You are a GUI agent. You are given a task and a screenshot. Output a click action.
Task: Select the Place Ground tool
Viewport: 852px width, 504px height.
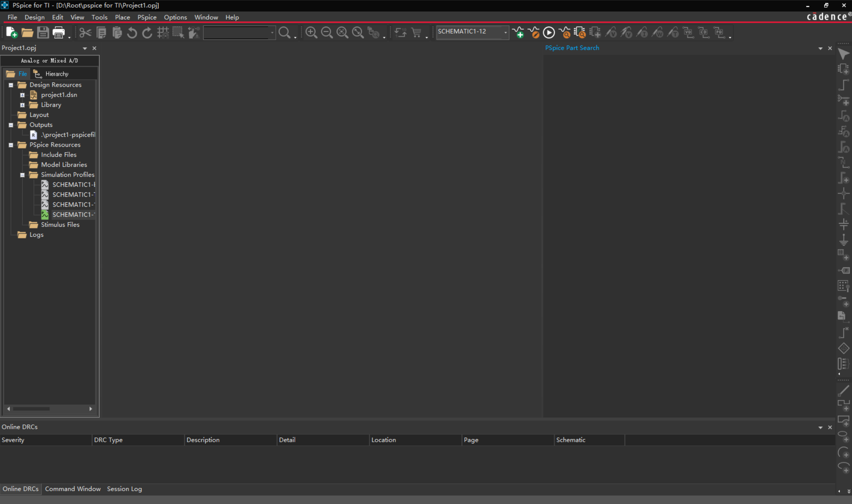844,240
